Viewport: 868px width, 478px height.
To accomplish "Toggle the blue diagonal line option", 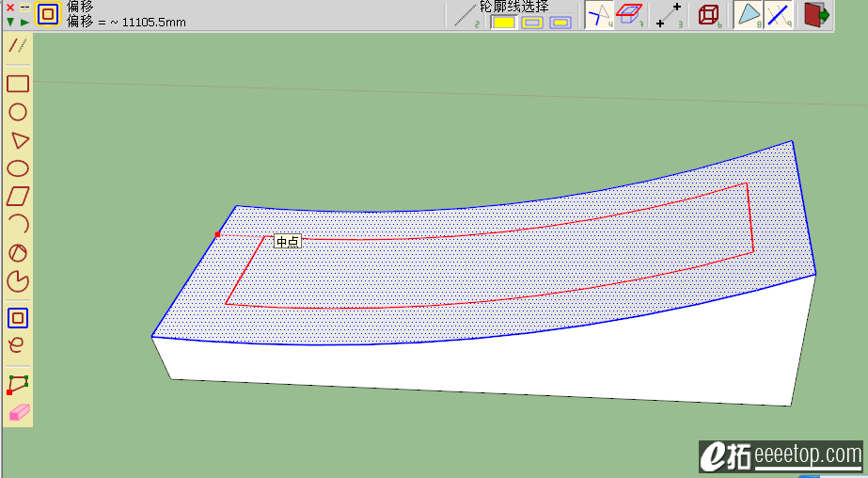I will click(x=778, y=15).
